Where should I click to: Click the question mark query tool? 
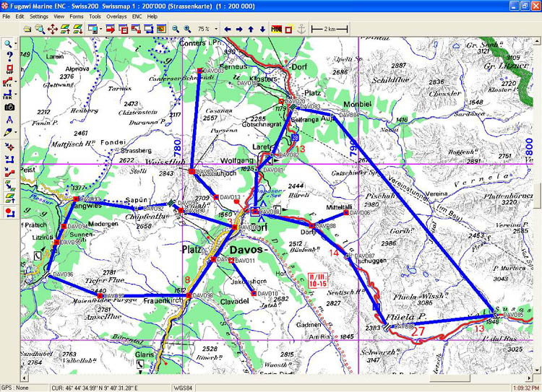[9, 56]
